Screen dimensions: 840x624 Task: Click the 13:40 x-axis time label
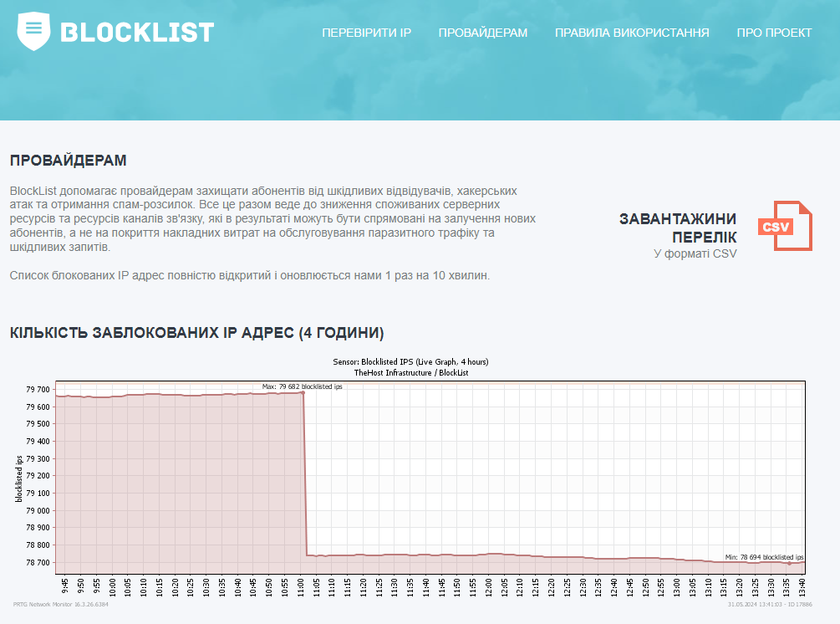(x=802, y=586)
